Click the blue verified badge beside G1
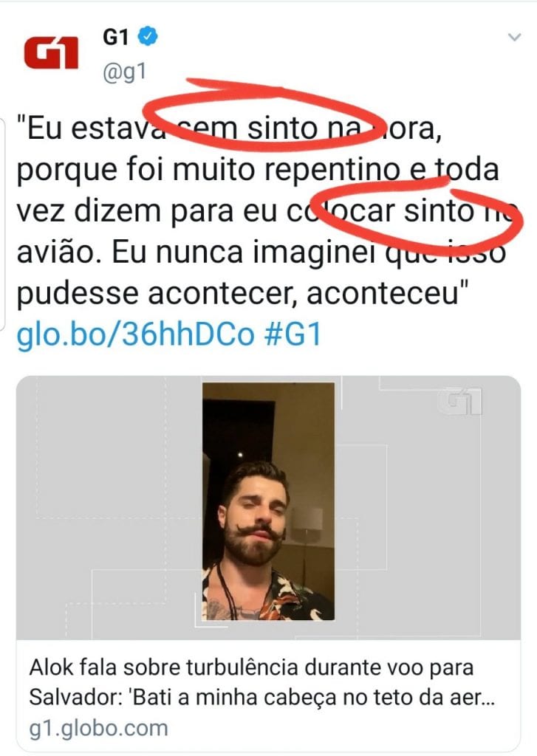This screenshot has height=756, width=537. (x=148, y=37)
